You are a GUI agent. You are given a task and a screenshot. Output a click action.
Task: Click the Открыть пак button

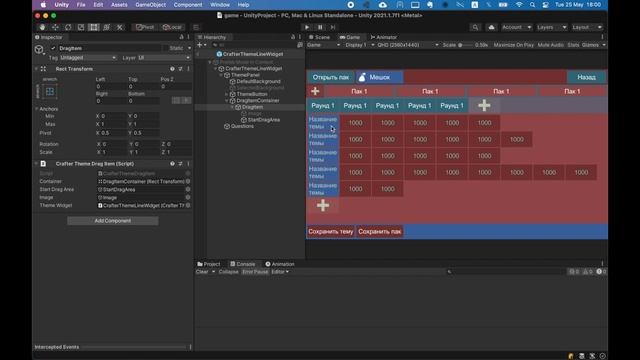pyautogui.click(x=331, y=77)
